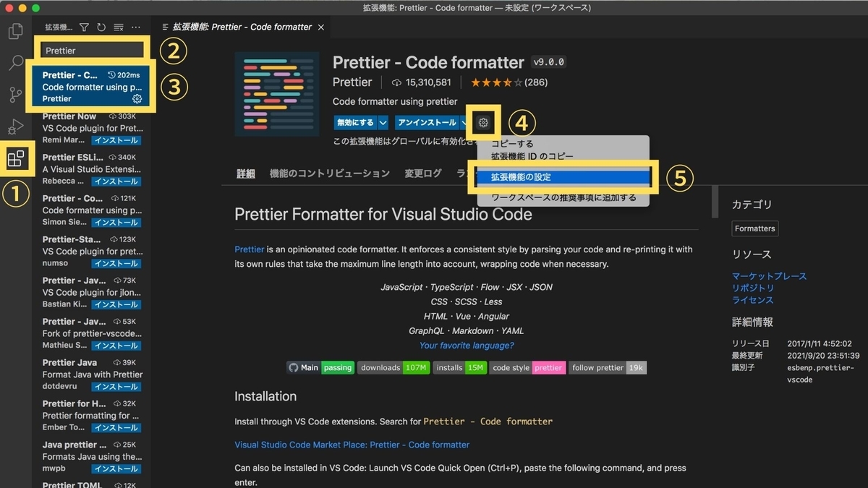Viewport: 868px width, 488px height.
Task: Click the GitHub Main passing badge
Action: coord(320,367)
